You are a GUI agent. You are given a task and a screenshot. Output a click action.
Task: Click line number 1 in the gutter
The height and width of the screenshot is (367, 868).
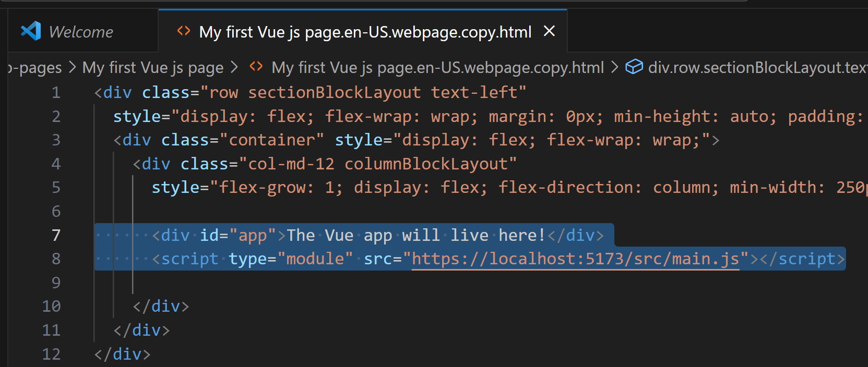[56, 92]
